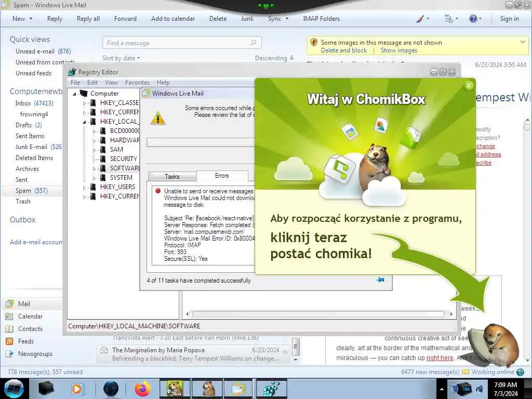Open The Marginalian by Maria Popova message
This screenshot has width=532, height=399.
pos(193,354)
